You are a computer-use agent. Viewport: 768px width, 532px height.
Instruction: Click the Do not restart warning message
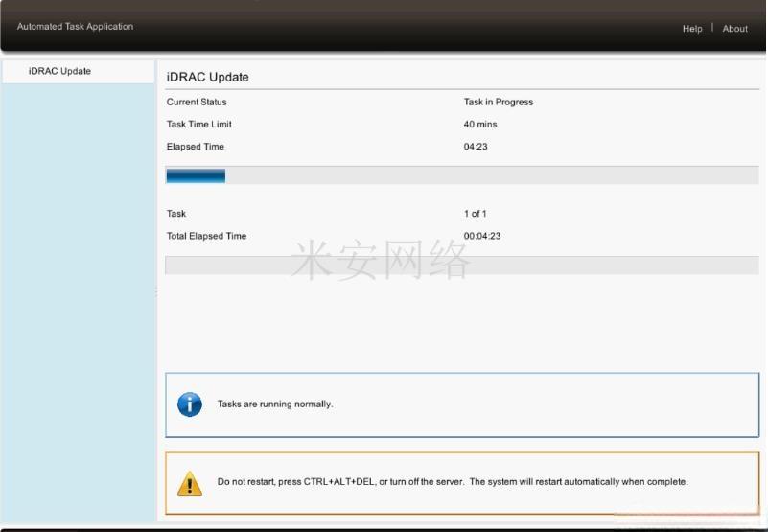coord(453,482)
